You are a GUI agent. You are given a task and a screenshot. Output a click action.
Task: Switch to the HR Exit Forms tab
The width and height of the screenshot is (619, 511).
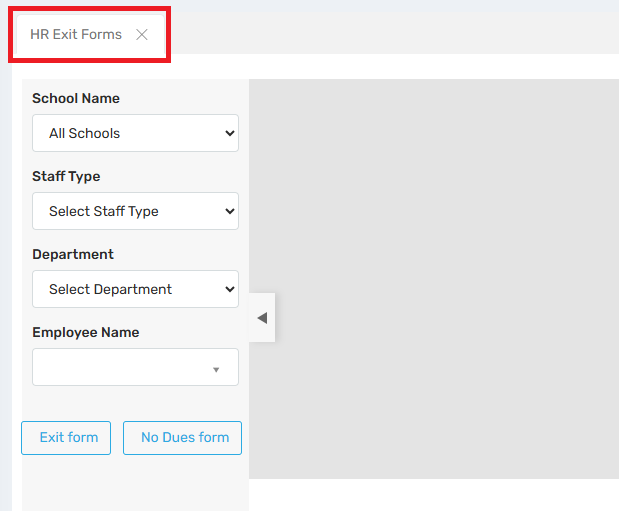(76, 35)
